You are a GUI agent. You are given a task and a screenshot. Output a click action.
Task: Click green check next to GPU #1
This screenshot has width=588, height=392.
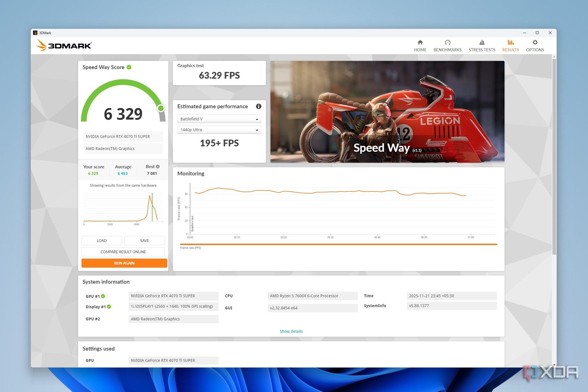[x=103, y=296]
